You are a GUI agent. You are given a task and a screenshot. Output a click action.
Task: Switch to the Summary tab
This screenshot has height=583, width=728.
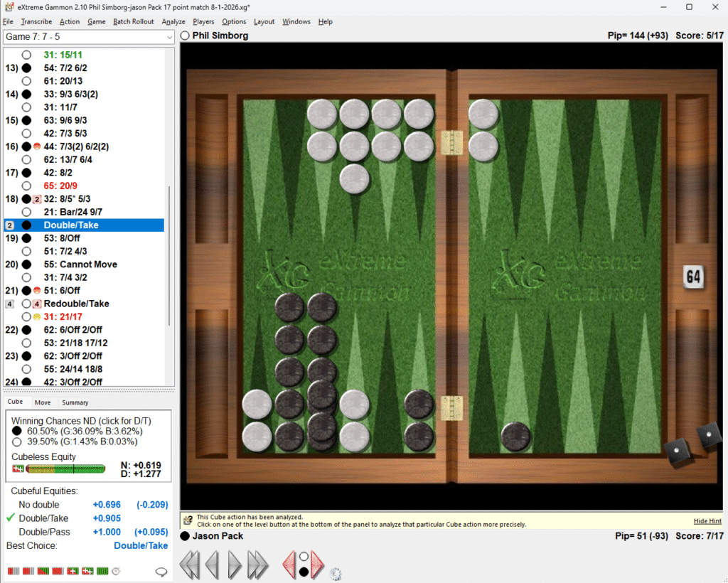75,402
